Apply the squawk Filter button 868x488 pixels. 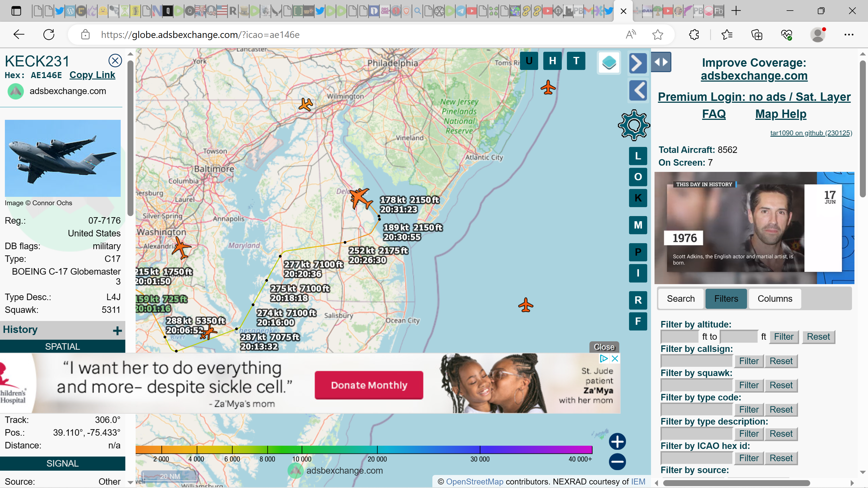click(749, 385)
